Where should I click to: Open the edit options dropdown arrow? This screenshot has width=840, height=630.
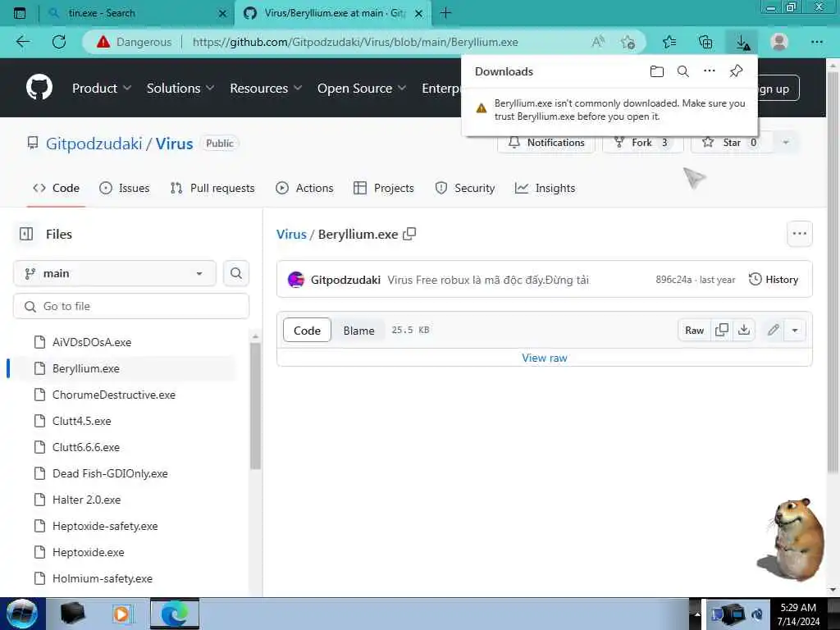[795, 330]
